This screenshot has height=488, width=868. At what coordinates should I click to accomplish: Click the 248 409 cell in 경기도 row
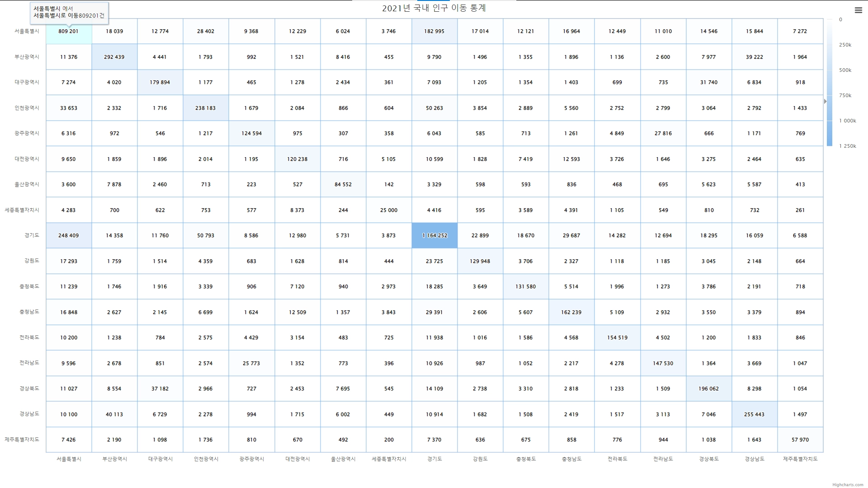tap(69, 235)
